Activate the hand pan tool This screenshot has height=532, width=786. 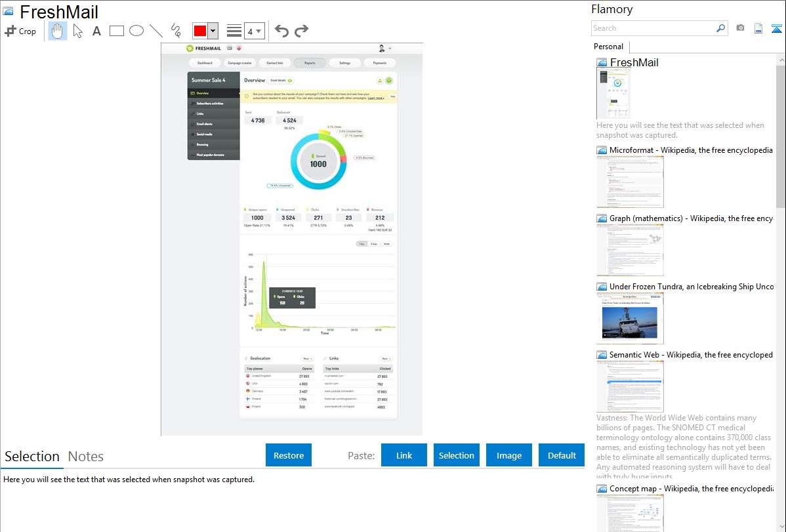(58, 31)
